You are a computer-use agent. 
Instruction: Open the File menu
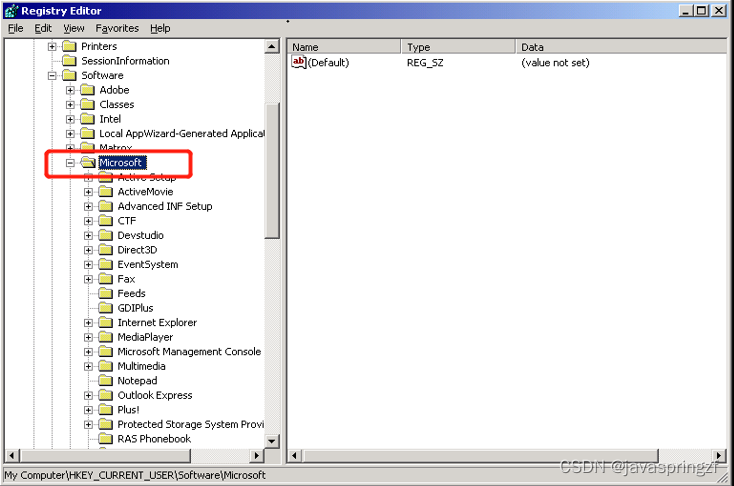coord(15,29)
